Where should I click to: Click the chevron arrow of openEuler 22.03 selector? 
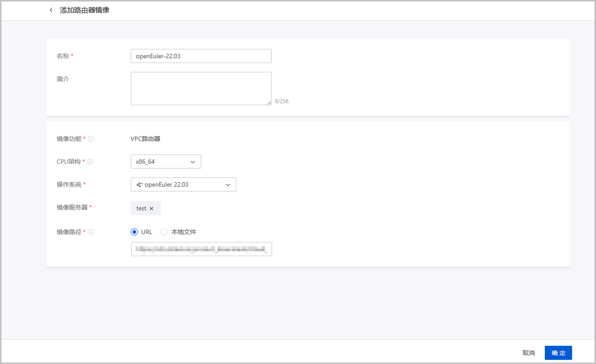coord(228,185)
